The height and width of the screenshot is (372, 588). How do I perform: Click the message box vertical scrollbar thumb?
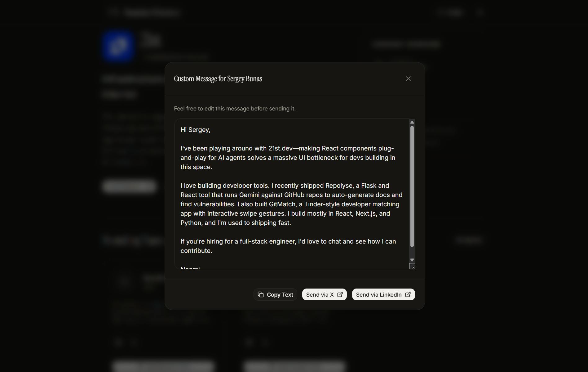(x=412, y=186)
